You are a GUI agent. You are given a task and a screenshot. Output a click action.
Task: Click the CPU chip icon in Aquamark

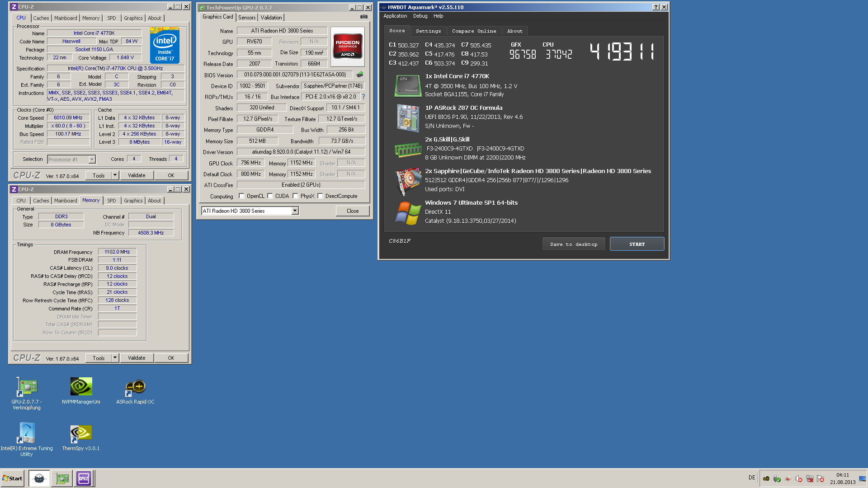408,85
